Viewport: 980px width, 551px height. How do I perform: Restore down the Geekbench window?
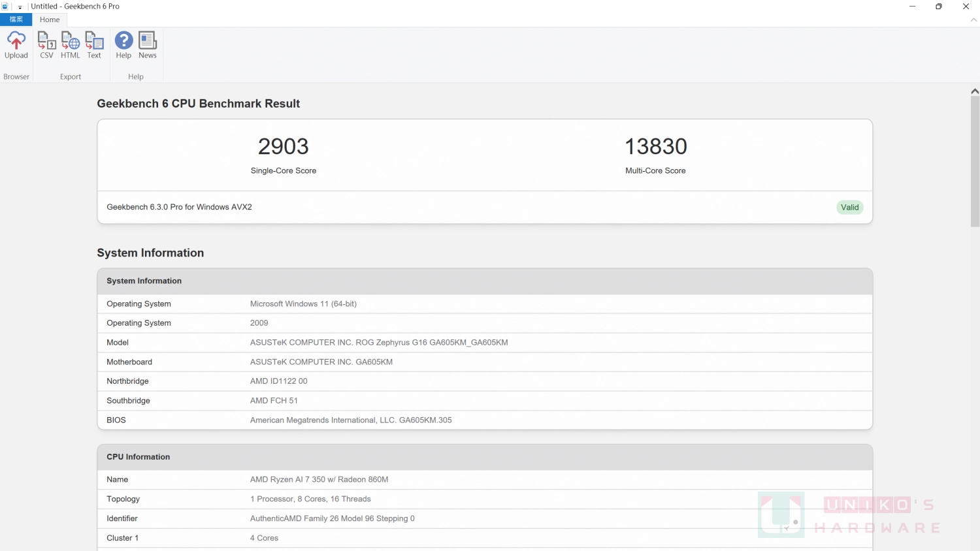click(x=939, y=7)
